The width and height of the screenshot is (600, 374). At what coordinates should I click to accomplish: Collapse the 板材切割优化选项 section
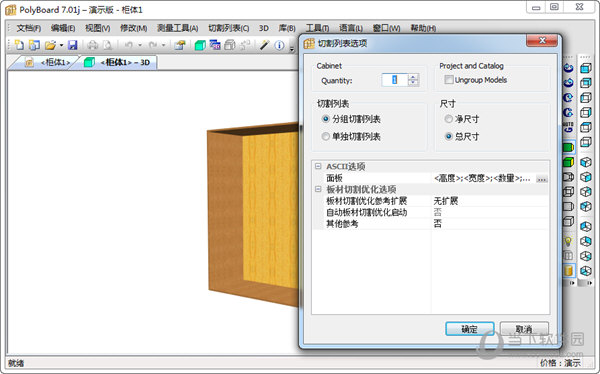point(318,189)
